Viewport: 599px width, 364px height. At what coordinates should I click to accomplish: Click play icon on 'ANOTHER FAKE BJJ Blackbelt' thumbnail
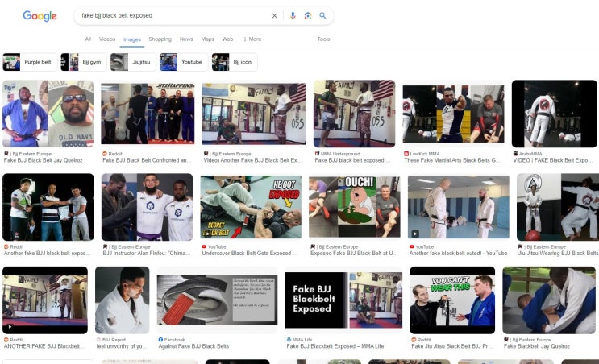click(10, 327)
